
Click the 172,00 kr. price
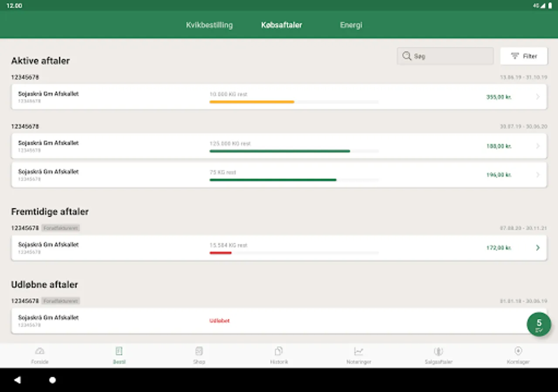[x=499, y=248]
